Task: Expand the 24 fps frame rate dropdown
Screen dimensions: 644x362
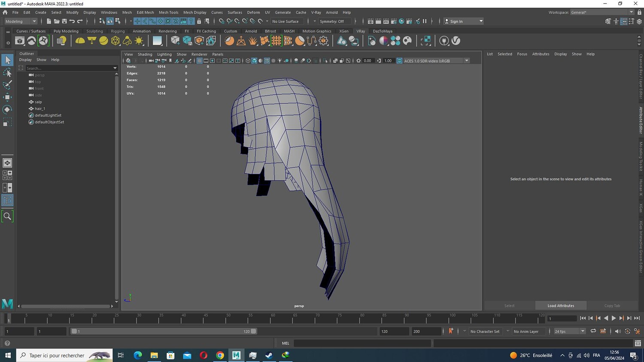Action: pos(583,331)
